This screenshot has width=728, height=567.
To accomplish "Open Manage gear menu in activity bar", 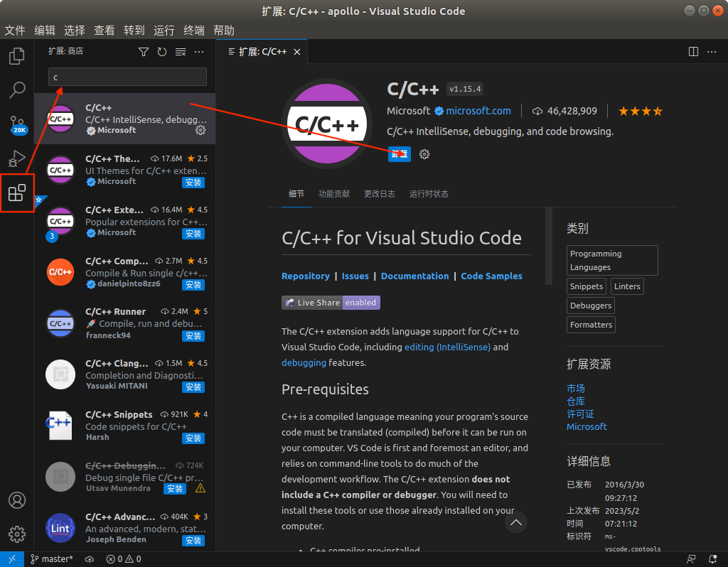I will tap(17, 534).
